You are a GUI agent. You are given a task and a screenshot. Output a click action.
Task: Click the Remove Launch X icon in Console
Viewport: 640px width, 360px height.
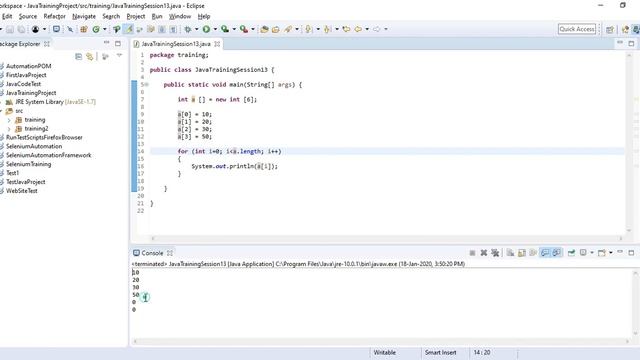(484, 253)
